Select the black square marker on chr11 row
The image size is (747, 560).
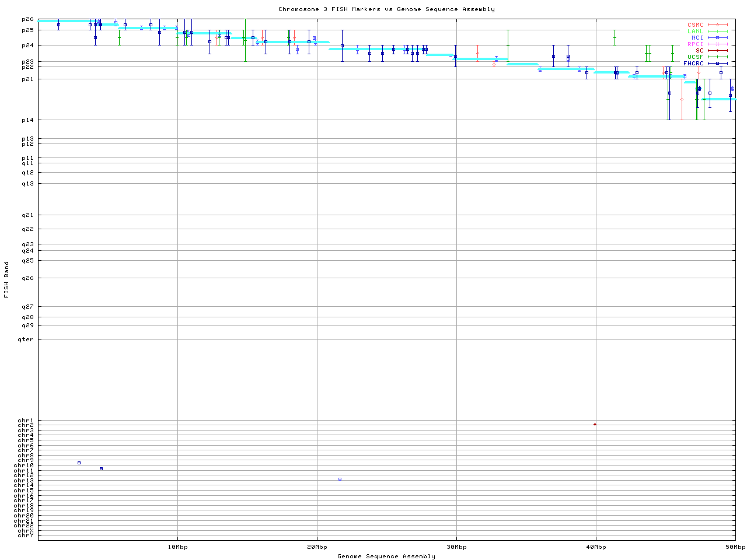pos(101,468)
